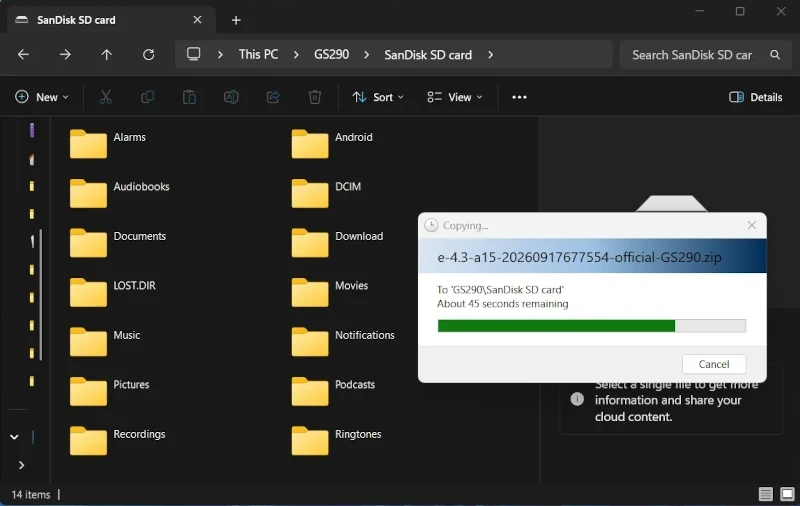The image size is (800, 506).
Task: Click the Delete trash icon
Action: point(315,97)
